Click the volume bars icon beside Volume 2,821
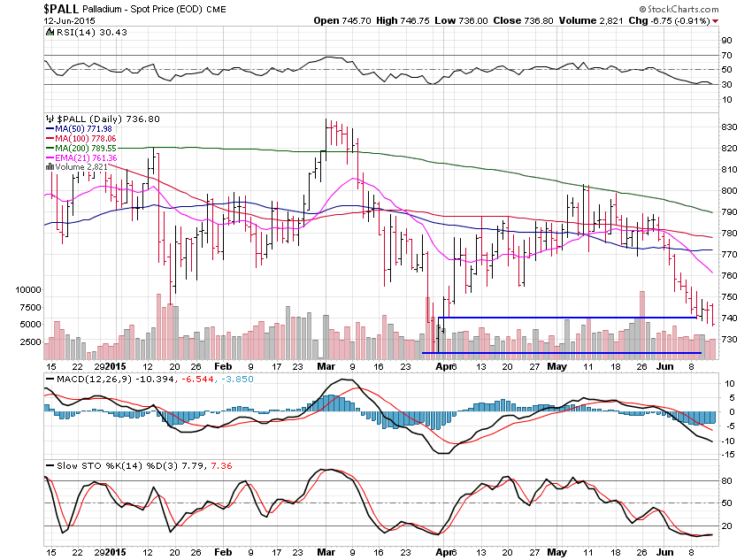Screen dimensions: 752x560 (50, 167)
